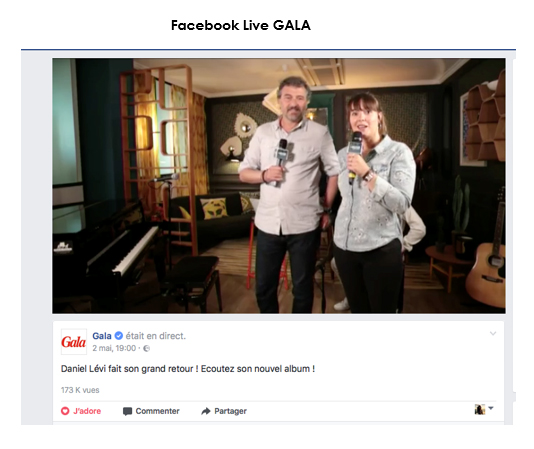
Task: Open the profile selector dropdown arrow
Action: pyautogui.click(x=491, y=407)
